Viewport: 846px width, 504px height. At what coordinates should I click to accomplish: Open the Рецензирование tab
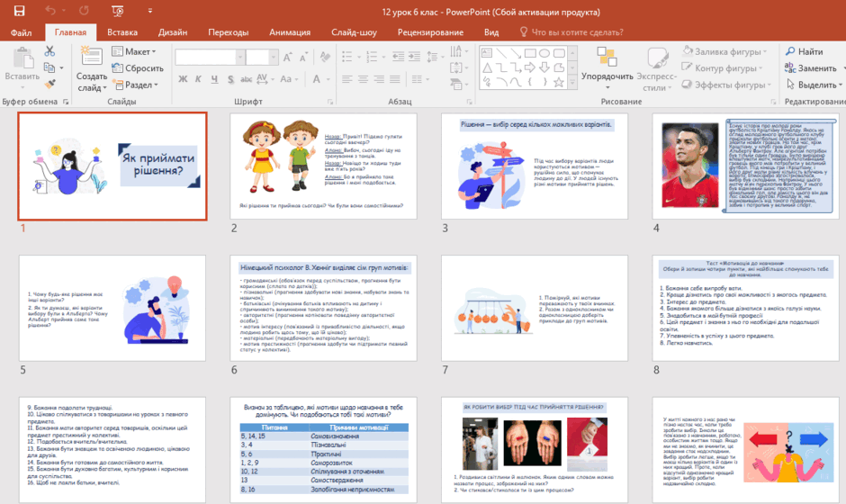430,32
